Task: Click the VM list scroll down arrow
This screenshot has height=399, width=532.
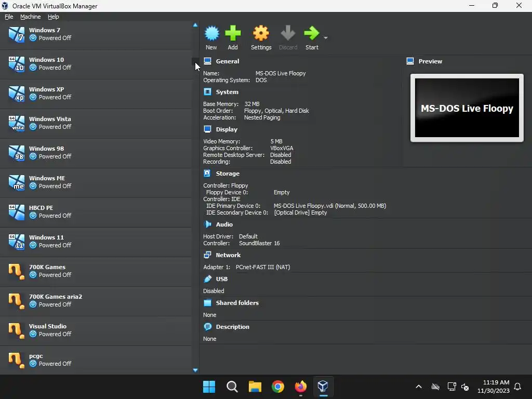Action: 195,370
